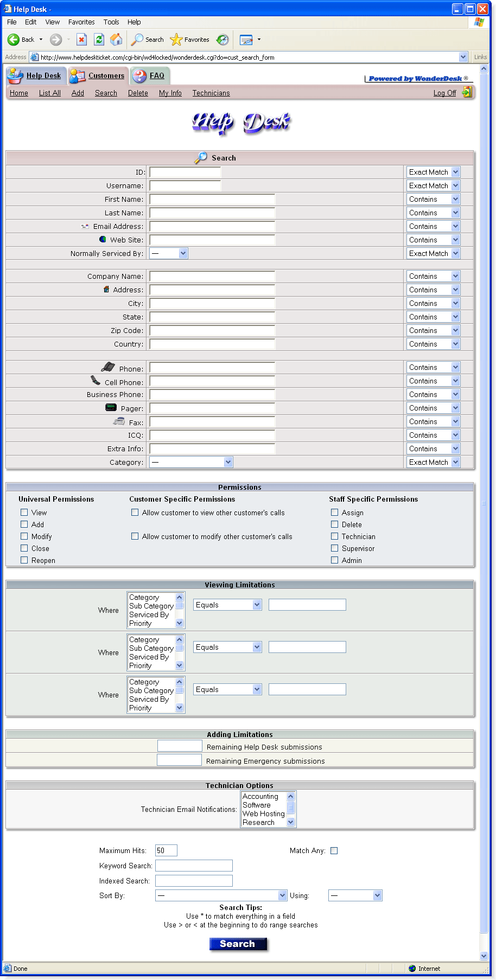Image resolution: width=496 pixels, height=980 pixels.
Task: Go to browser Home page icon
Action: pyautogui.click(x=116, y=40)
